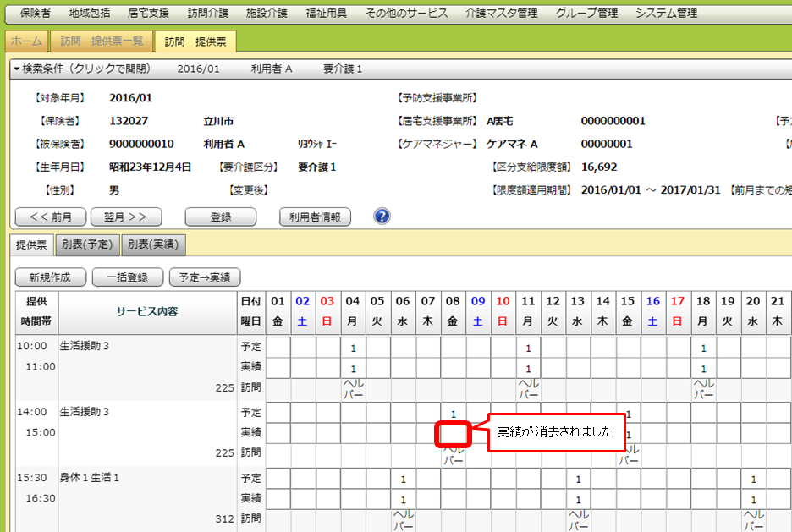Switch to the 訪問 提供票一覧 tab

102,41
